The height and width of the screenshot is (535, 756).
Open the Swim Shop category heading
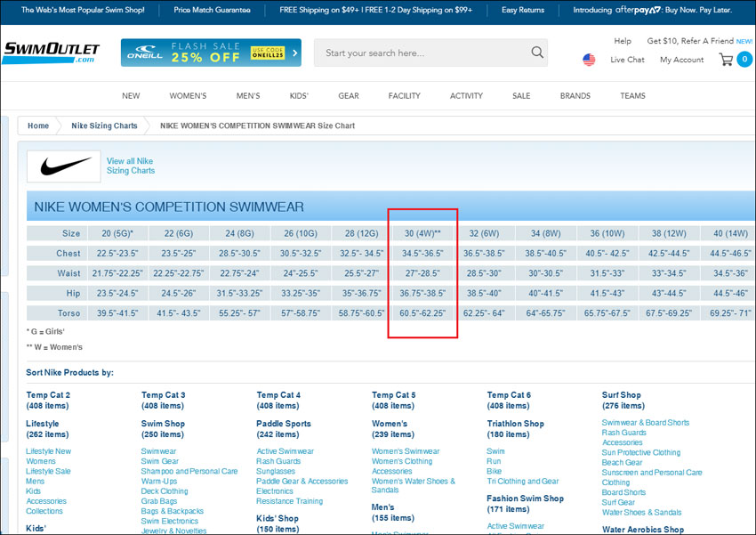click(163, 429)
